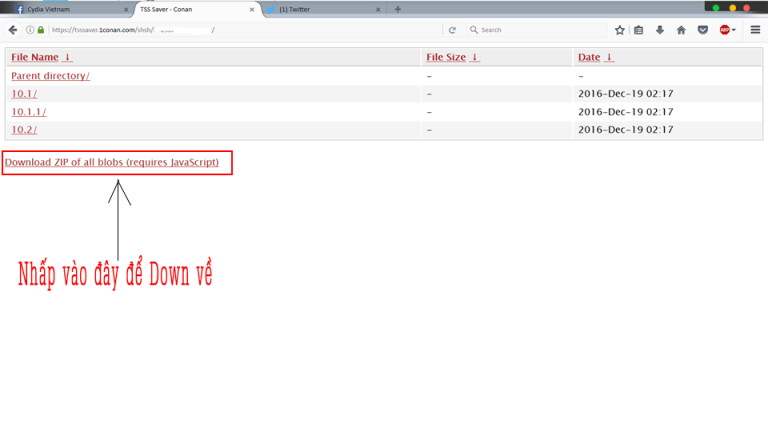The image size is (768, 432).
Task: Open the bookmarks list icon
Action: 639,30
